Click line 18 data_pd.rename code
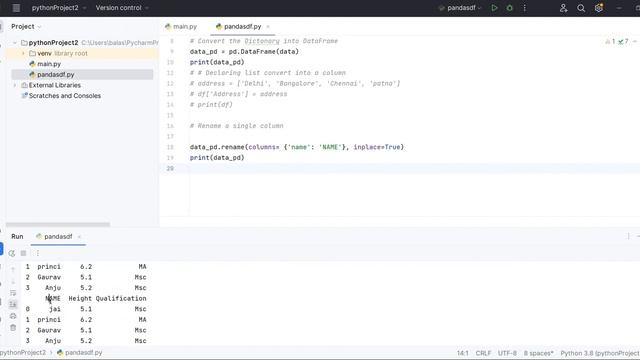The image size is (640, 360). [x=296, y=147]
